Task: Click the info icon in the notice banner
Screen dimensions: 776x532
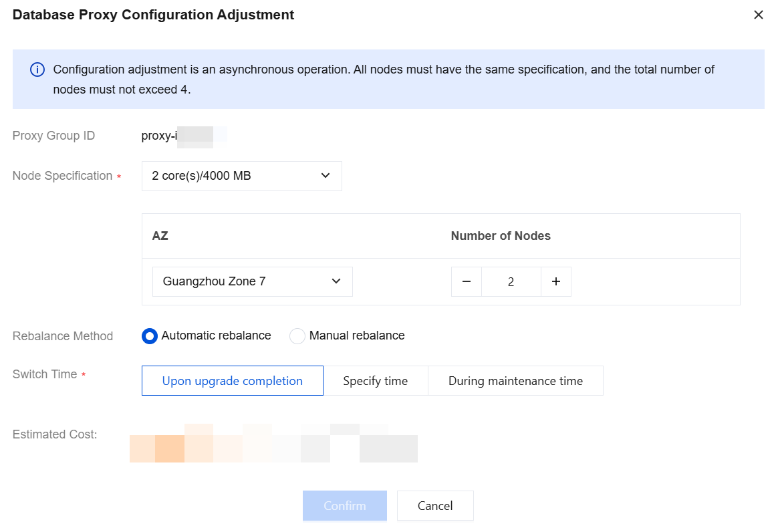Action: (x=37, y=70)
